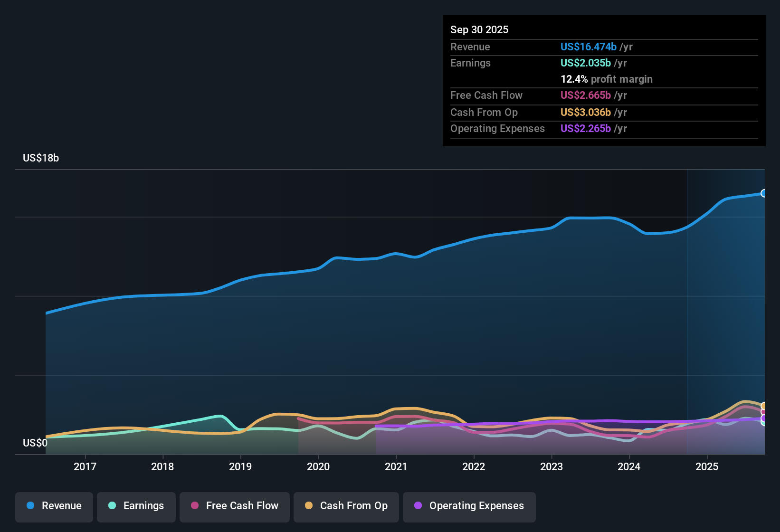Image resolution: width=780 pixels, height=532 pixels.
Task: Expand the Free Cash Flow legend entry
Action: coord(234,506)
